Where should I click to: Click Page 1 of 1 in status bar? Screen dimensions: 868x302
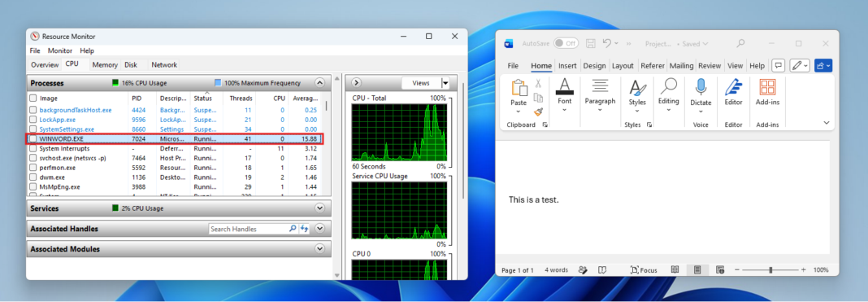pyautogui.click(x=518, y=270)
